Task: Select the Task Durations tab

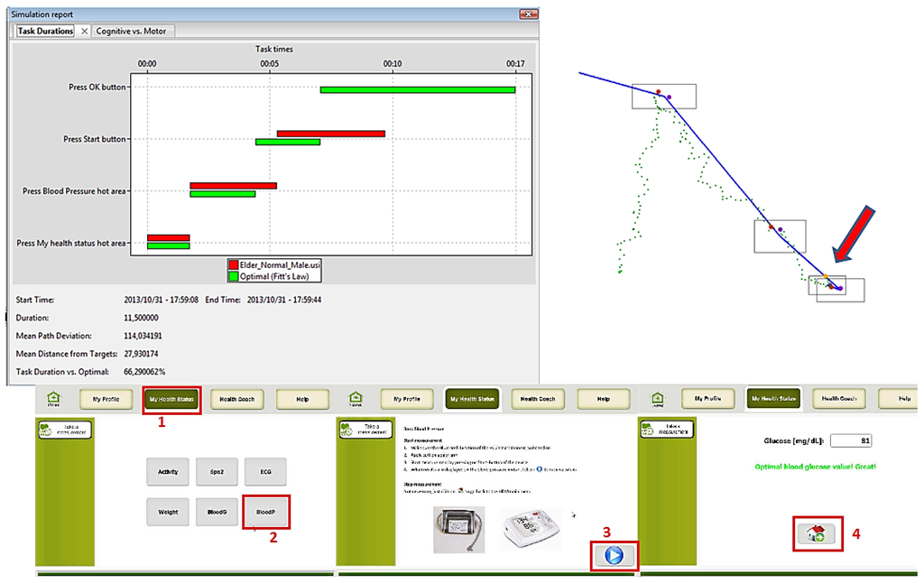Action: click(x=45, y=31)
